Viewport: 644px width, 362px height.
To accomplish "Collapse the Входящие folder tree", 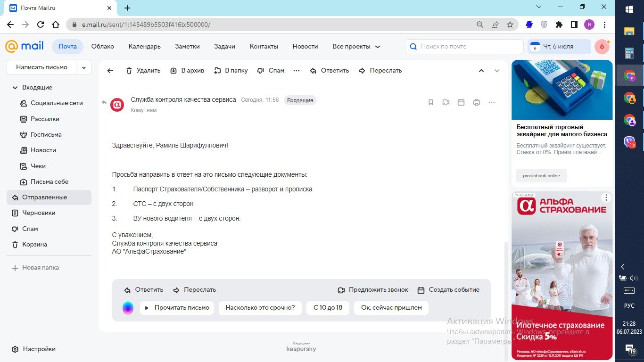I will (x=15, y=88).
